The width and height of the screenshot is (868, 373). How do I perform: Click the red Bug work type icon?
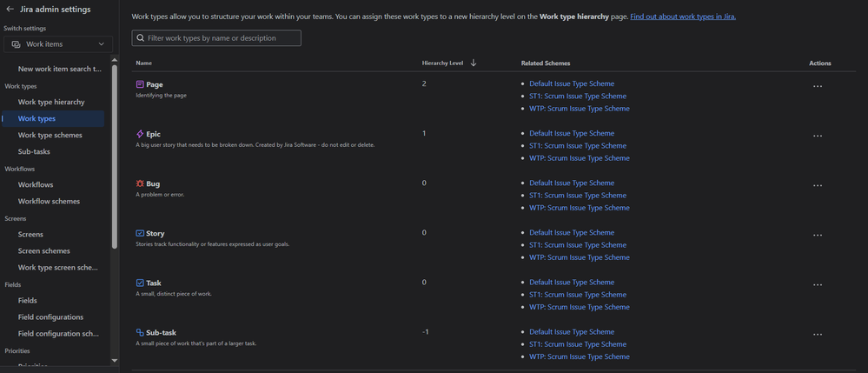pyautogui.click(x=140, y=183)
